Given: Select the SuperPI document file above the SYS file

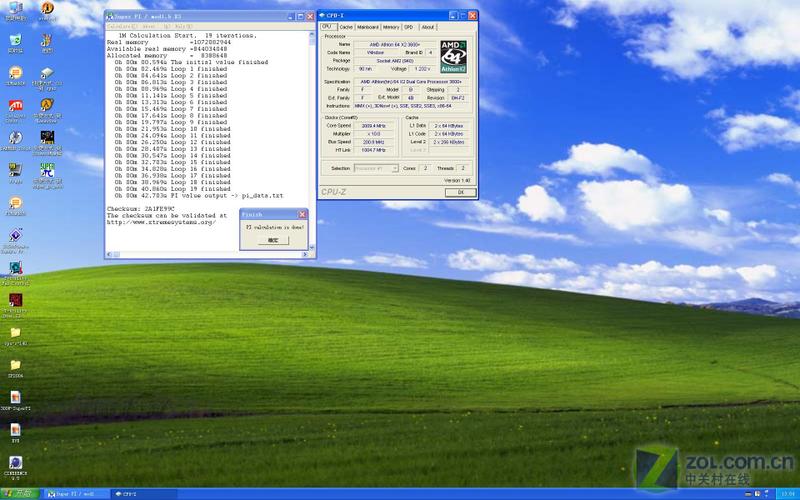Looking at the screenshot, I should (16, 397).
